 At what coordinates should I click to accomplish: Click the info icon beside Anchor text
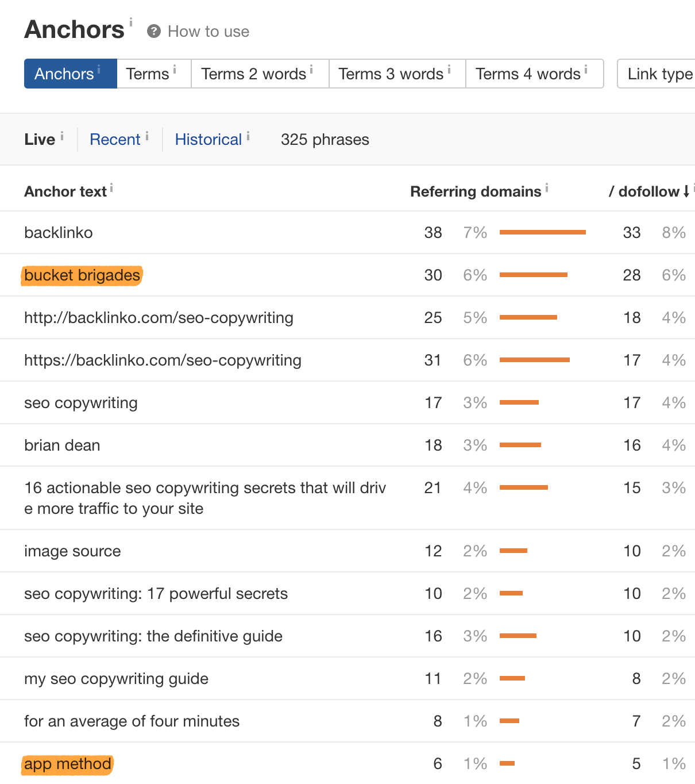pos(111,187)
